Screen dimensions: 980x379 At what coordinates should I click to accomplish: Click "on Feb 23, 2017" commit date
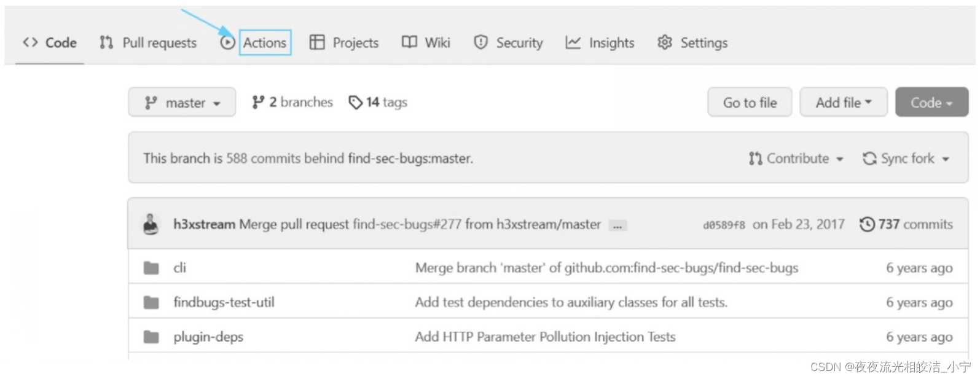[799, 224]
